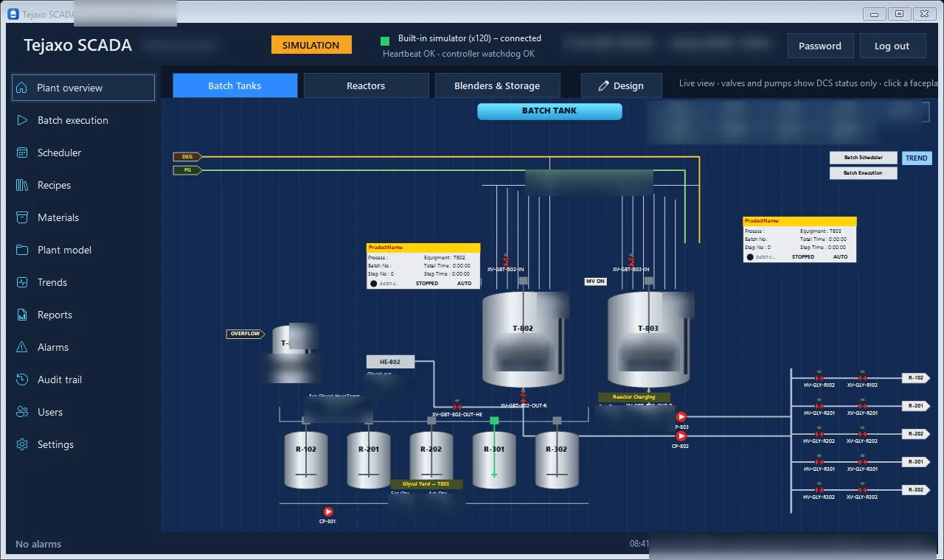
Task: Click the Batch Scheduler button
Action: 863,158
